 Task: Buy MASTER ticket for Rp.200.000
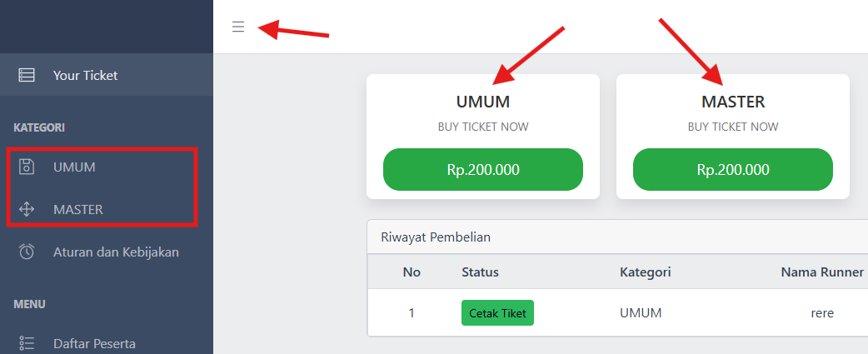pyautogui.click(x=733, y=170)
